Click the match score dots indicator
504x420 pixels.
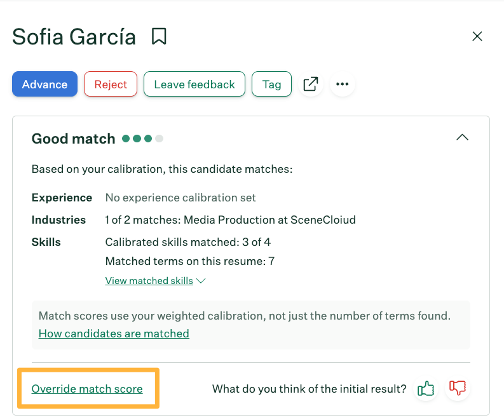(142, 139)
